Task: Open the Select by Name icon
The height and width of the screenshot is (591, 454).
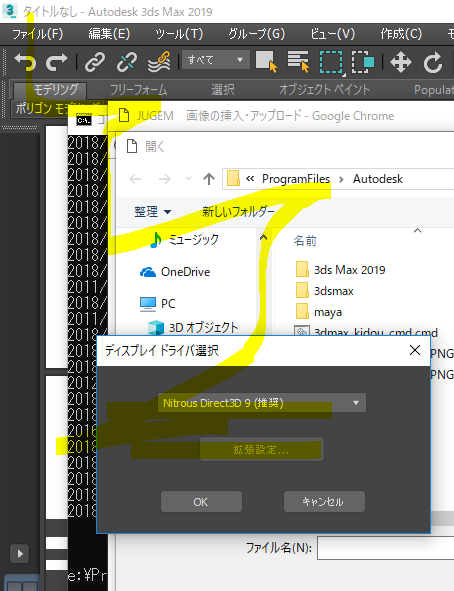Action: (298, 61)
